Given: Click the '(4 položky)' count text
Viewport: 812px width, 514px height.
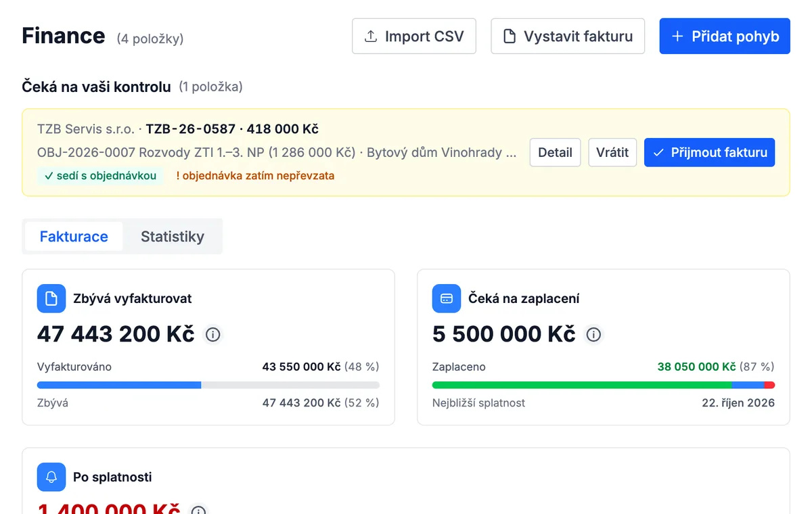Looking at the screenshot, I should [150, 39].
